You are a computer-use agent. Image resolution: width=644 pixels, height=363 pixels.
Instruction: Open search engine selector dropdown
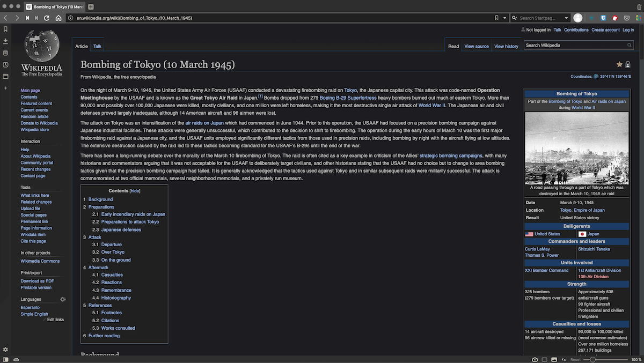point(515,18)
